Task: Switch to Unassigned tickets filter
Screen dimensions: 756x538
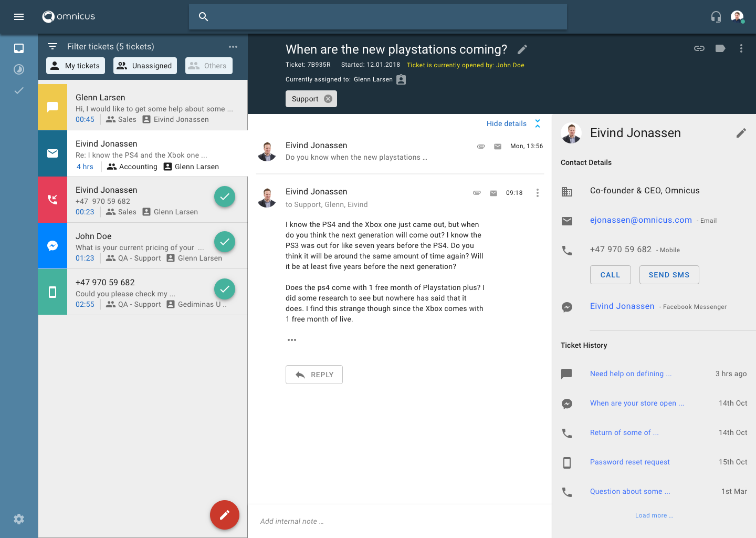Action: tap(145, 66)
